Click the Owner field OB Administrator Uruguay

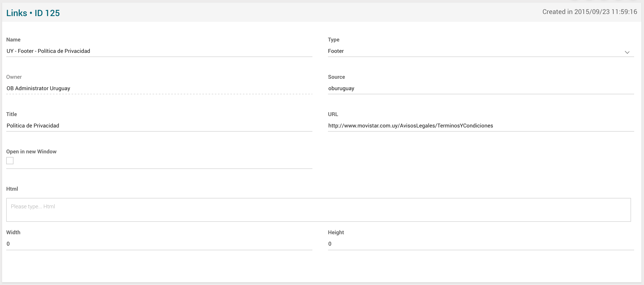click(x=159, y=89)
